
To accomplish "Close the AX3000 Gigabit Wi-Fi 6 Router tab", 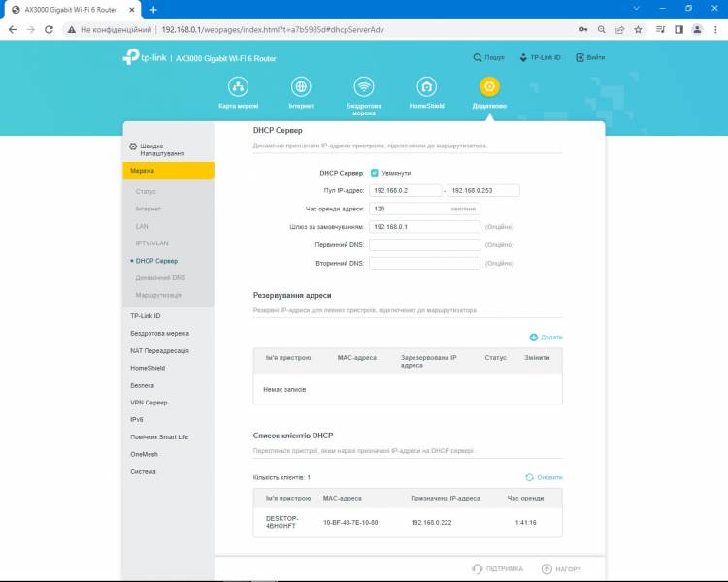I will pos(132,10).
